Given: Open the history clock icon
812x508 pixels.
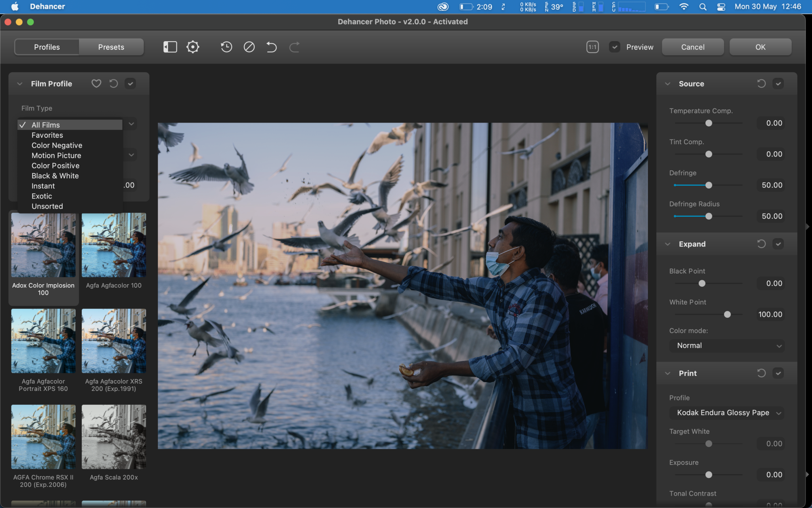Looking at the screenshot, I should [226, 47].
